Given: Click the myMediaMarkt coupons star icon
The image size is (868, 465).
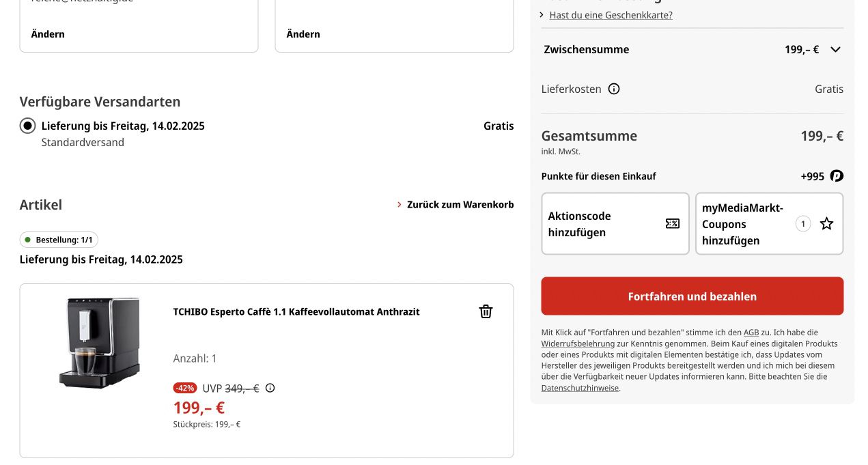Looking at the screenshot, I should tap(826, 223).
